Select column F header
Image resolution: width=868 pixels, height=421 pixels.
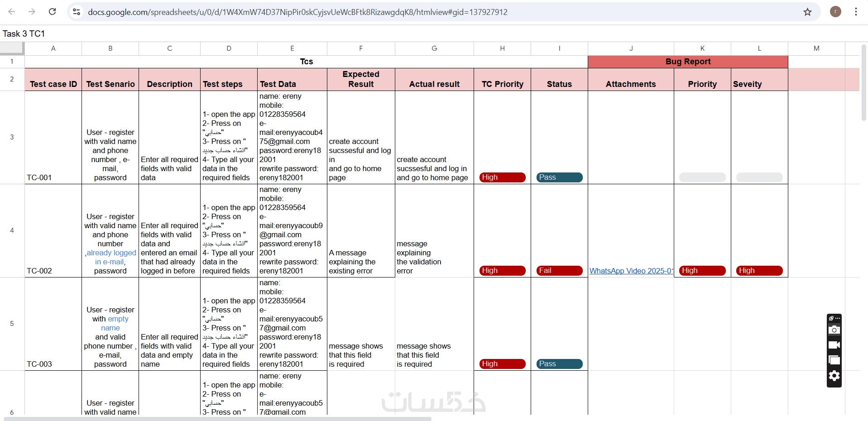pos(361,48)
